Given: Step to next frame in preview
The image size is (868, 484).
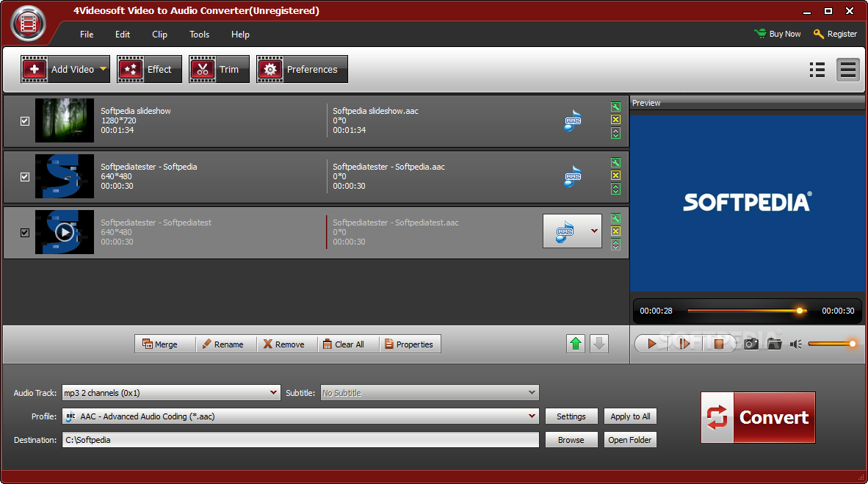Looking at the screenshot, I should coord(684,344).
